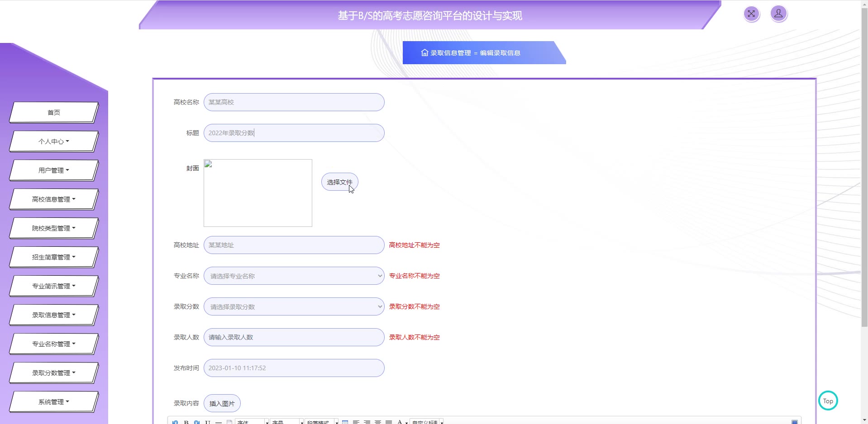Click the page title header banner text

pyautogui.click(x=430, y=16)
